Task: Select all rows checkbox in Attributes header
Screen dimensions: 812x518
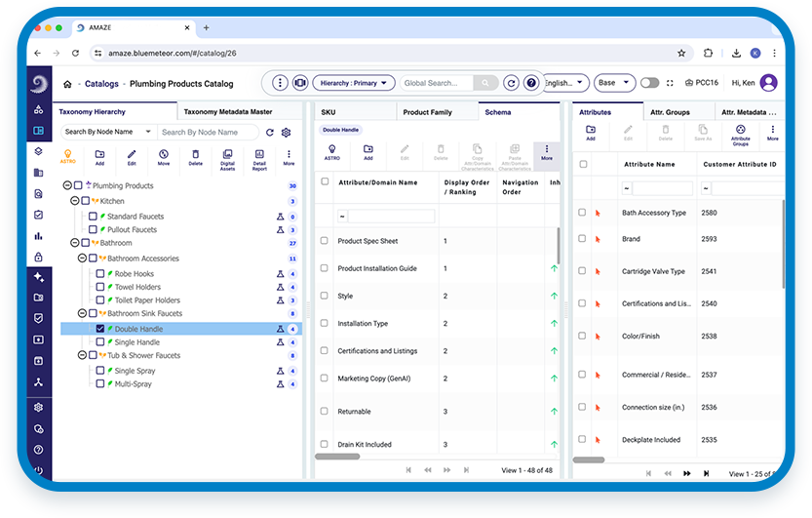Action: point(583,164)
